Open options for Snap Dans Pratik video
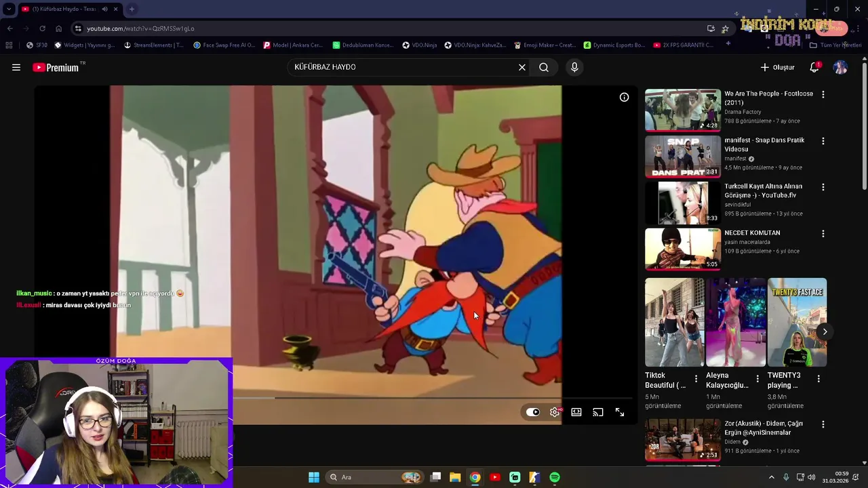The height and width of the screenshot is (488, 868). pyautogui.click(x=823, y=141)
